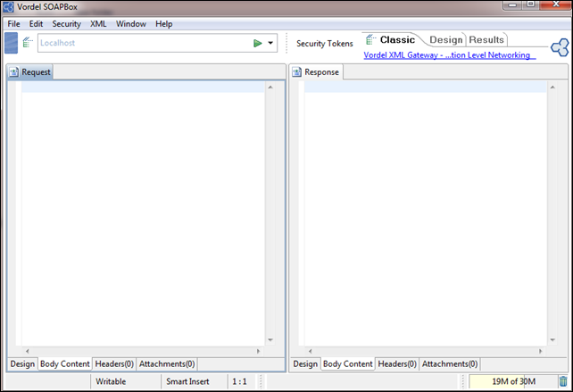
Task: Open Design tab in Response panel
Action: tap(305, 363)
